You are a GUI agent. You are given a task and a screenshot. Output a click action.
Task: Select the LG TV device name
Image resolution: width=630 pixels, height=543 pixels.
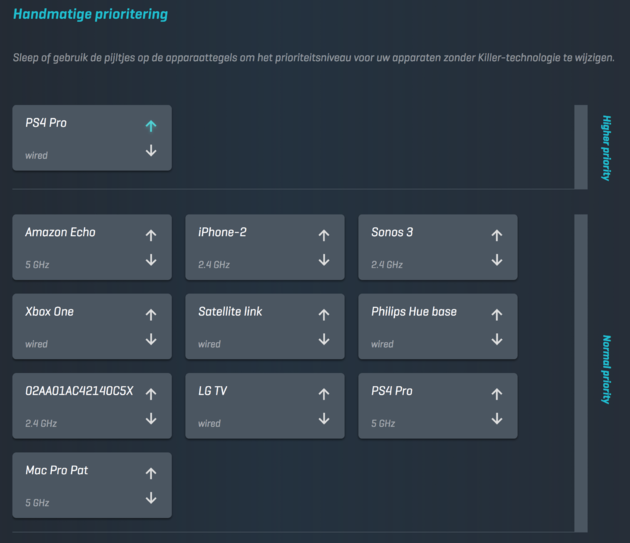213,391
